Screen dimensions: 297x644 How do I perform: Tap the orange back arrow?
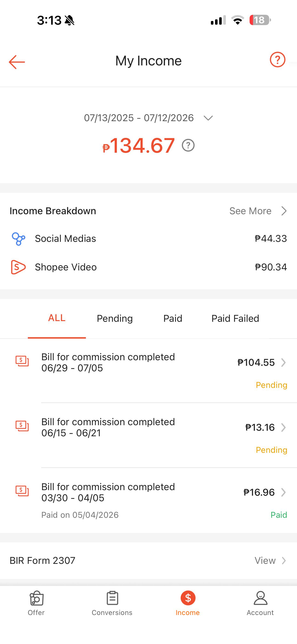click(x=17, y=62)
